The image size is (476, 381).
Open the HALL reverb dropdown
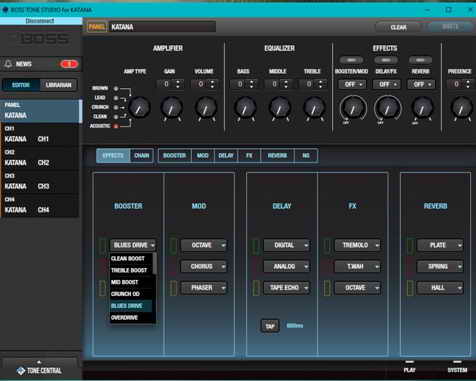(440, 288)
